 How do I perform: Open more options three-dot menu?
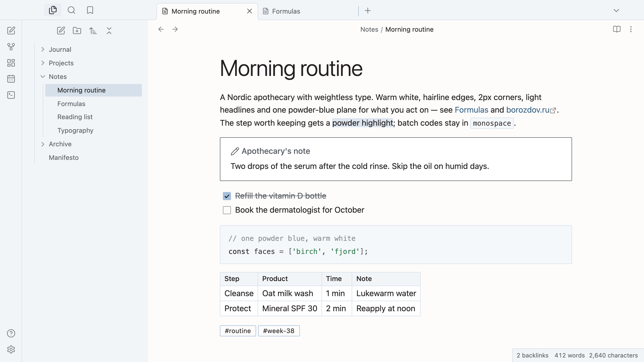(631, 29)
